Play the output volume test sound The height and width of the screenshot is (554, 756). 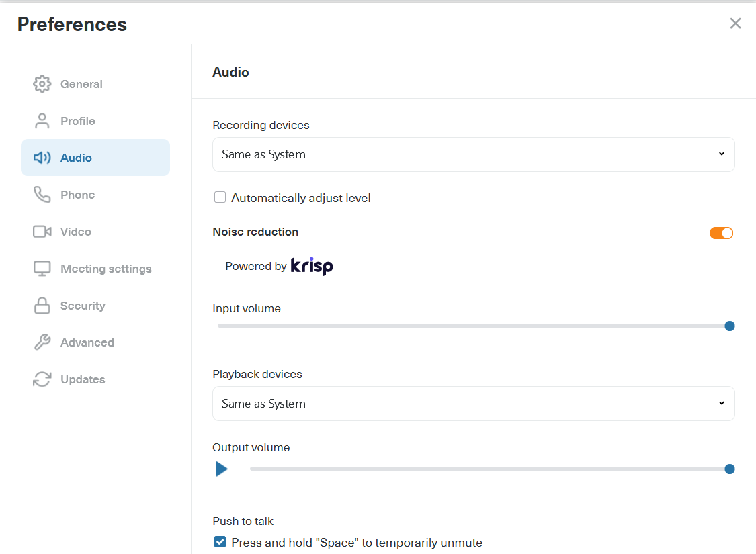pos(222,469)
